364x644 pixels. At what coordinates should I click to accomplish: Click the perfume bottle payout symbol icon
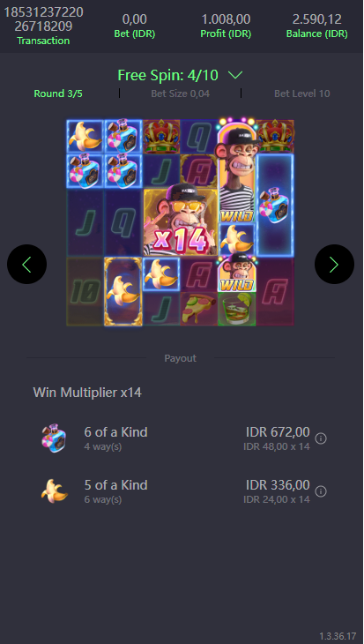click(54, 438)
